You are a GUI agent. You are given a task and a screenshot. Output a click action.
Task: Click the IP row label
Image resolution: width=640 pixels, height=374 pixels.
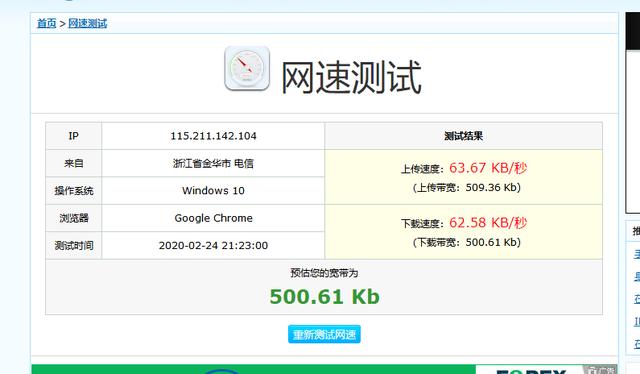73,136
